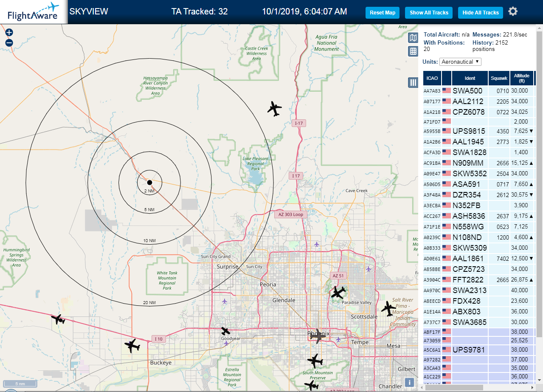Click the FlightAware logo

(x=34, y=12)
